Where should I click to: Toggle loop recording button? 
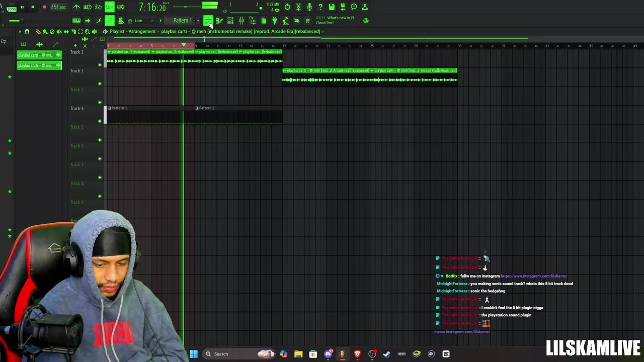[121, 7]
